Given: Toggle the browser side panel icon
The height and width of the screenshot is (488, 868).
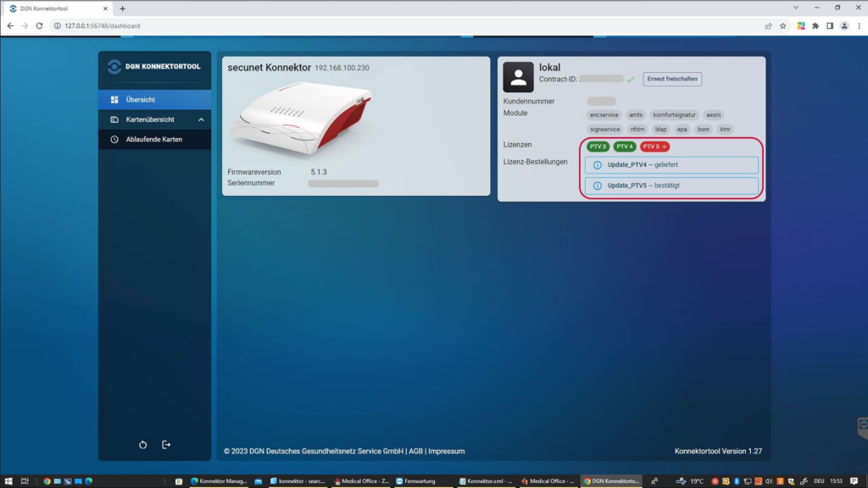Looking at the screenshot, I should [x=830, y=26].
